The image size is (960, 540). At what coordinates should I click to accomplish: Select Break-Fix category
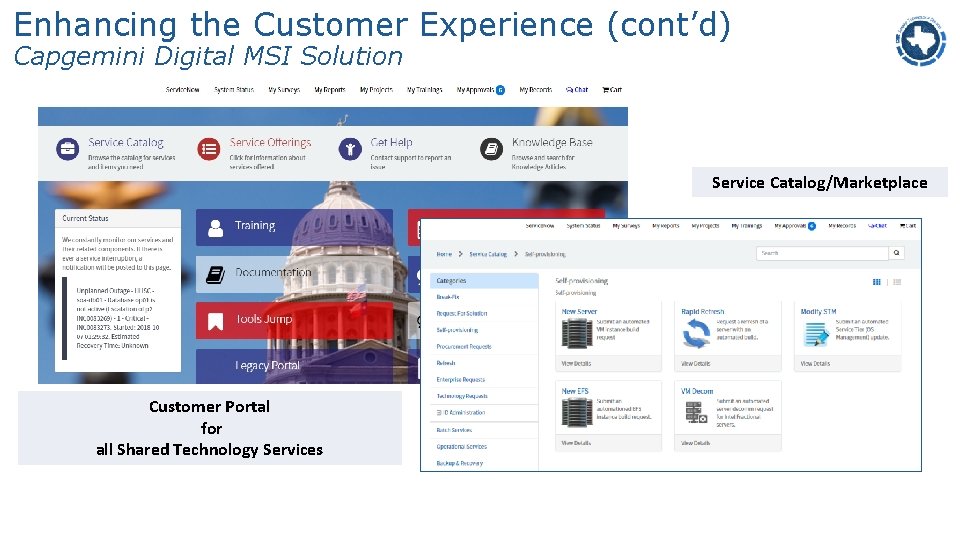[x=448, y=297]
